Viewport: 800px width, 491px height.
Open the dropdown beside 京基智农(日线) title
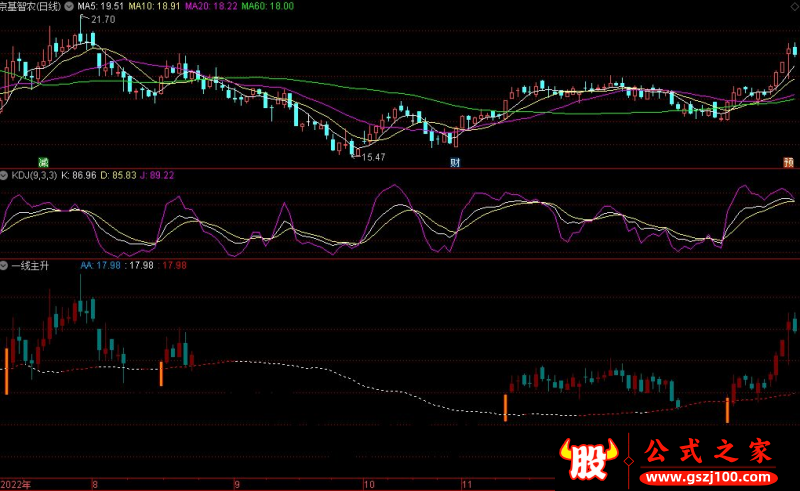click(68, 6)
